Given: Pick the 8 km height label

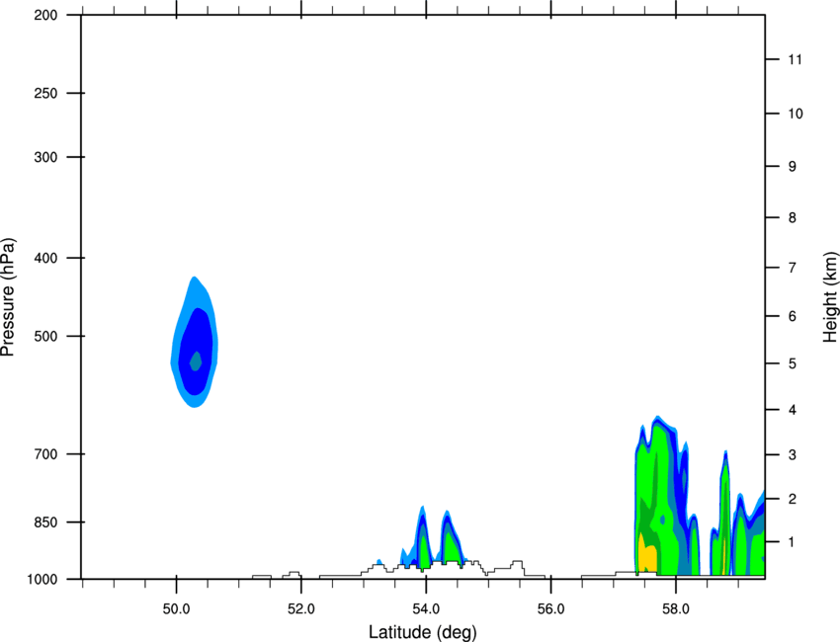Looking at the screenshot, I should click(x=793, y=217).
